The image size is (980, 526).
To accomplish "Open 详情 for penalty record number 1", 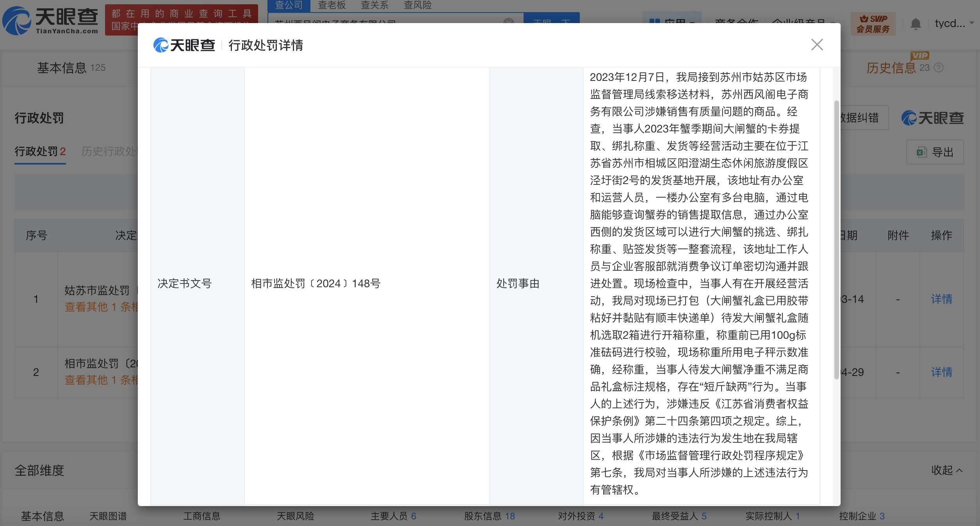I will (x=941, y=299).
